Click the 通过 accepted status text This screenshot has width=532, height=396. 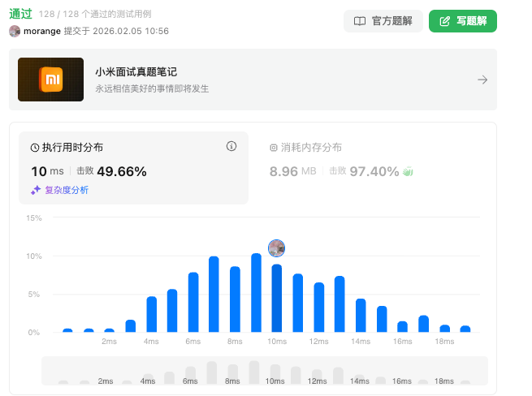point(20,14)
